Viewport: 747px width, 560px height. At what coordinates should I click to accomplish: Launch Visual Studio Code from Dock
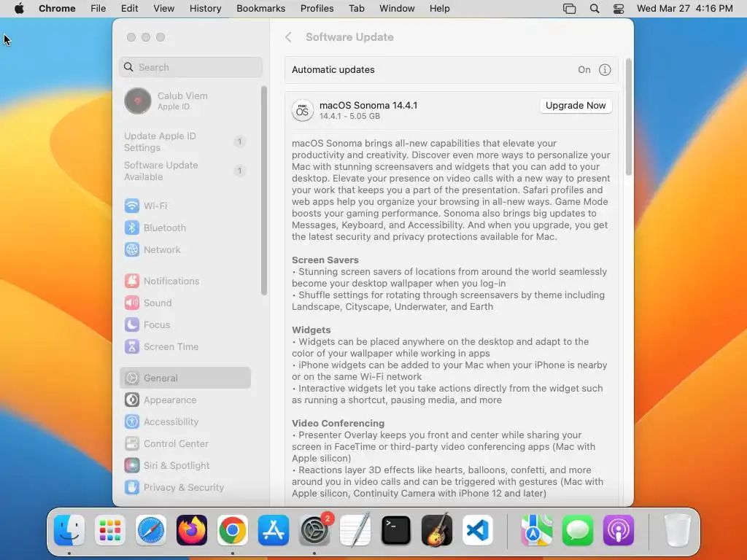click(477, 530)
